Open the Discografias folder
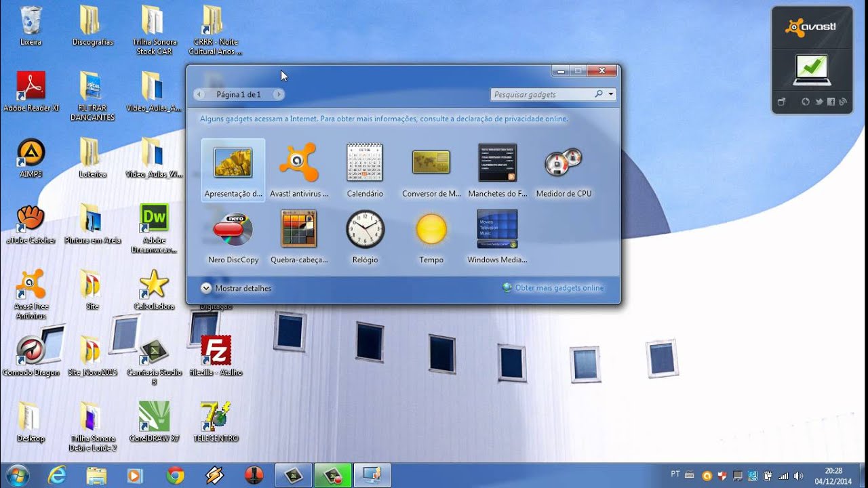Screen dimensions: 868x488 (x=92, y=26)
